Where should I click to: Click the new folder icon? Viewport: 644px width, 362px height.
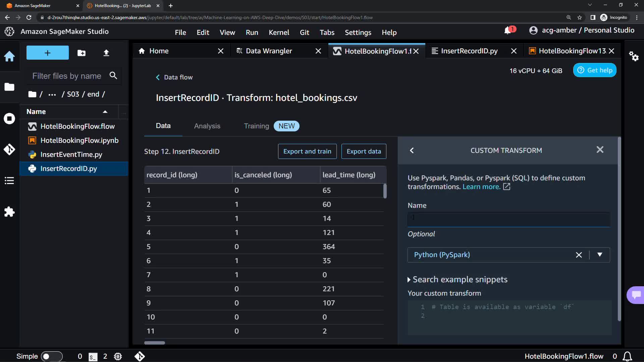(x=82, y=53)
